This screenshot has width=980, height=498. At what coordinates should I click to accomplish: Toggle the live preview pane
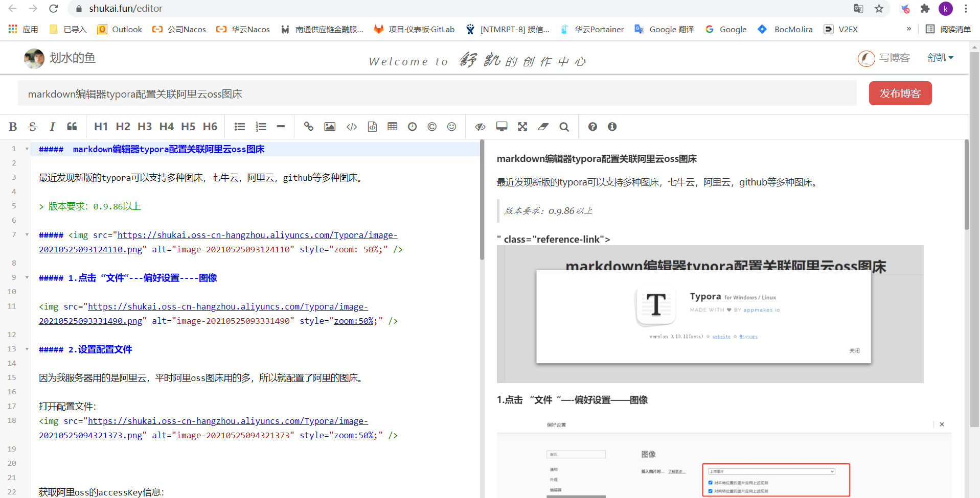[480, 127]
